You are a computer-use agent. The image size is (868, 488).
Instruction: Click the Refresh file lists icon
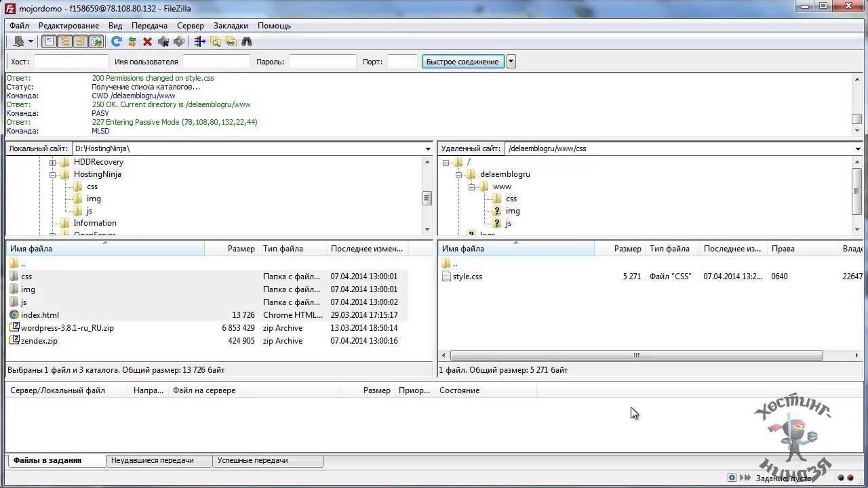[116, 41]
